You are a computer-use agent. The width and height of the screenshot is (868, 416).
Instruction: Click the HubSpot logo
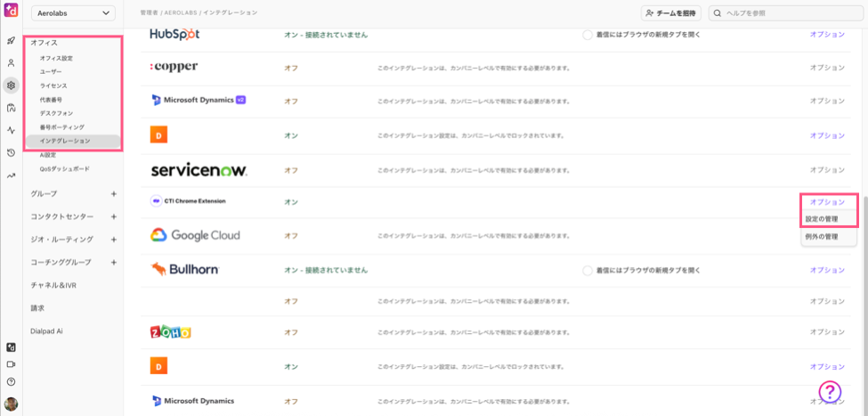(174, 35)
